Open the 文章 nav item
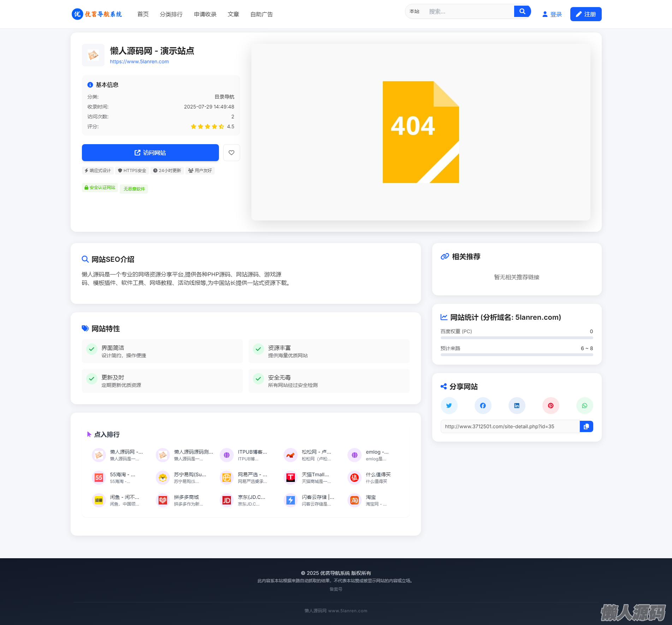The height and width of the screenshot is (625, 672). tap(233, 14)
